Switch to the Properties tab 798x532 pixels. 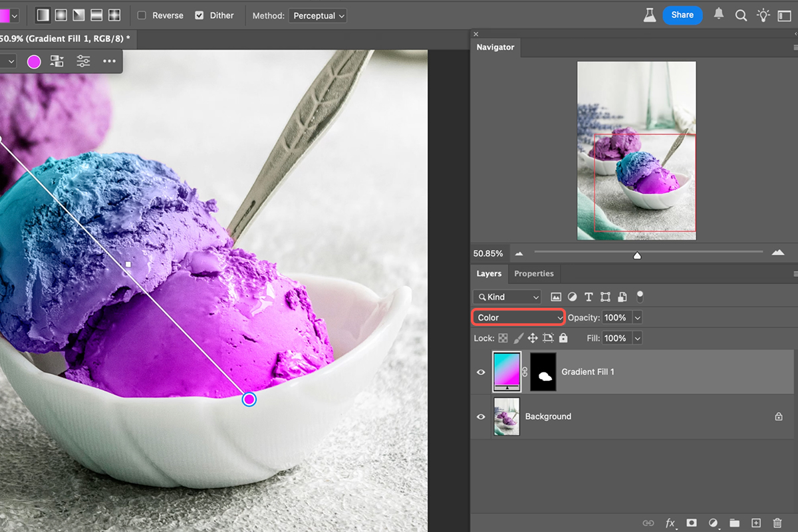[x=533, y=273]
